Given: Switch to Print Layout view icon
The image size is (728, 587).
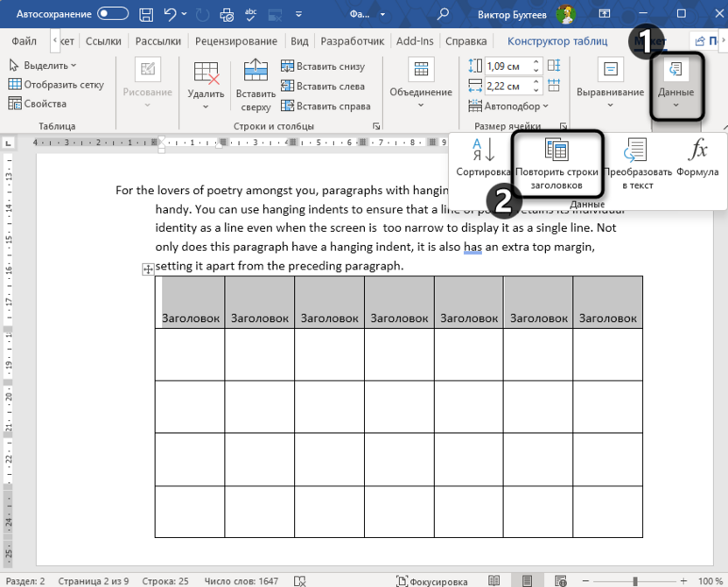Looking at the screenshot, I should point(527,581).
